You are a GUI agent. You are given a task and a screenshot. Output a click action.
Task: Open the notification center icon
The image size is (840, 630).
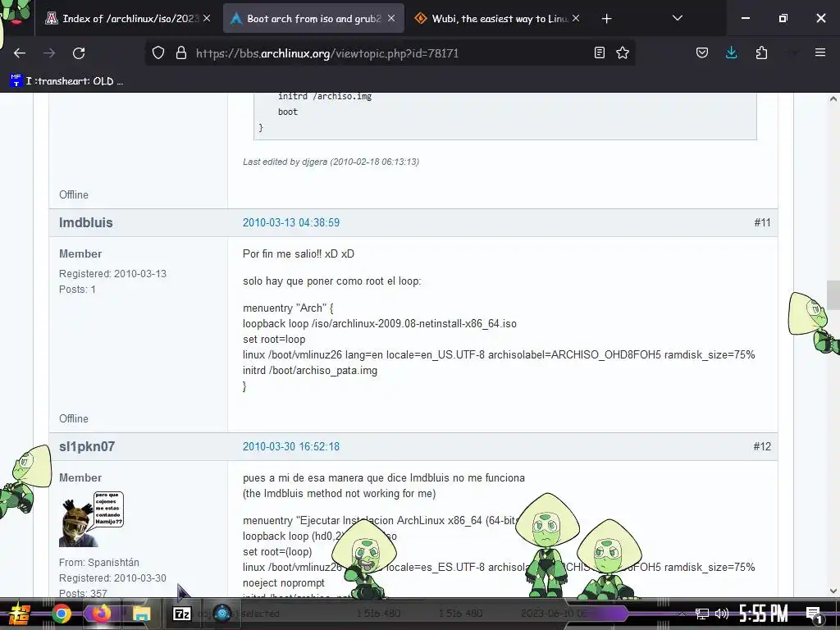click(x=814, y=614)
